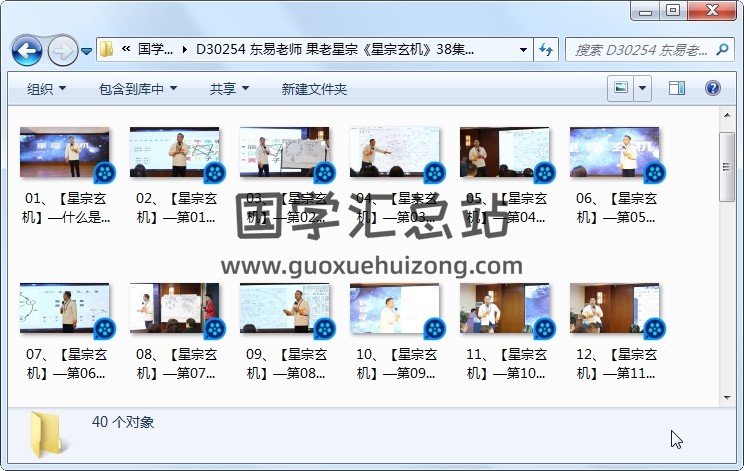
Task: Select the 国学... breadcrumb segment
Action: click(155, 49)
